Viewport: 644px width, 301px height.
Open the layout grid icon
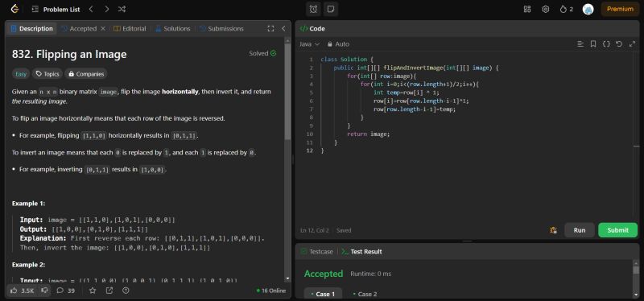527,9
